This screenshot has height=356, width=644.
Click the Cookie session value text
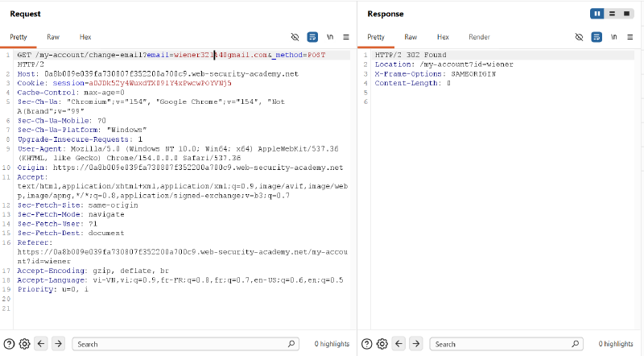160,83
